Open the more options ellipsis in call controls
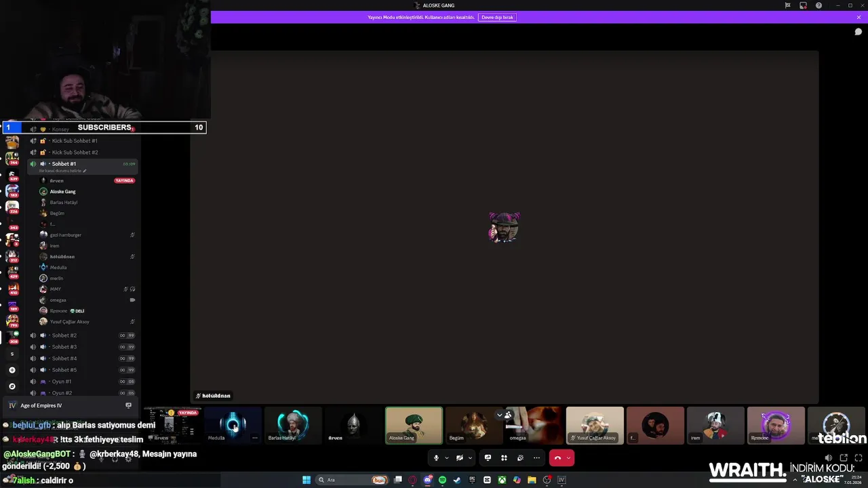This screenshot has height=488, width=868. [536, 457]
